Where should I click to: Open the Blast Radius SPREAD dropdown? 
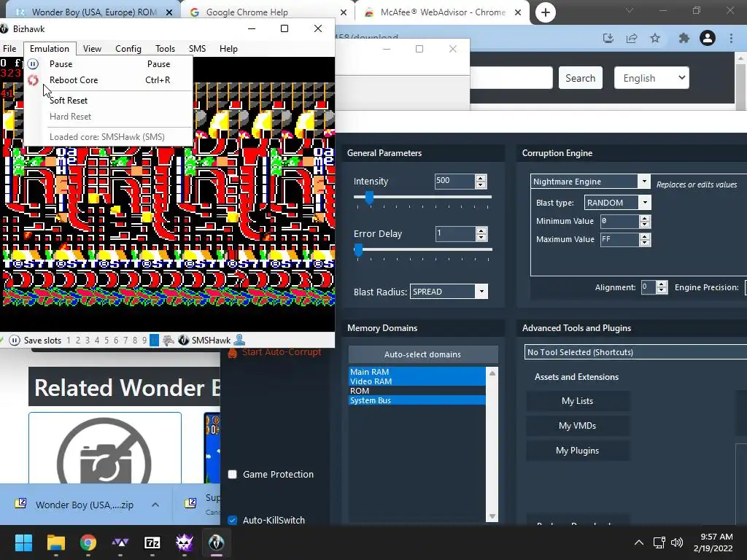click(x=481, y=292)
